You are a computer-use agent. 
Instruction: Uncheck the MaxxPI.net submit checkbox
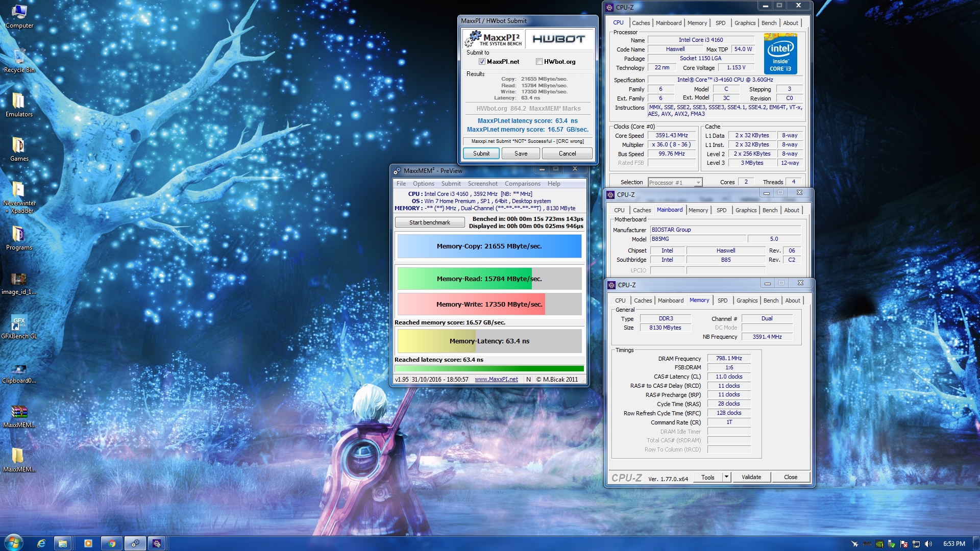coord(481,62)
